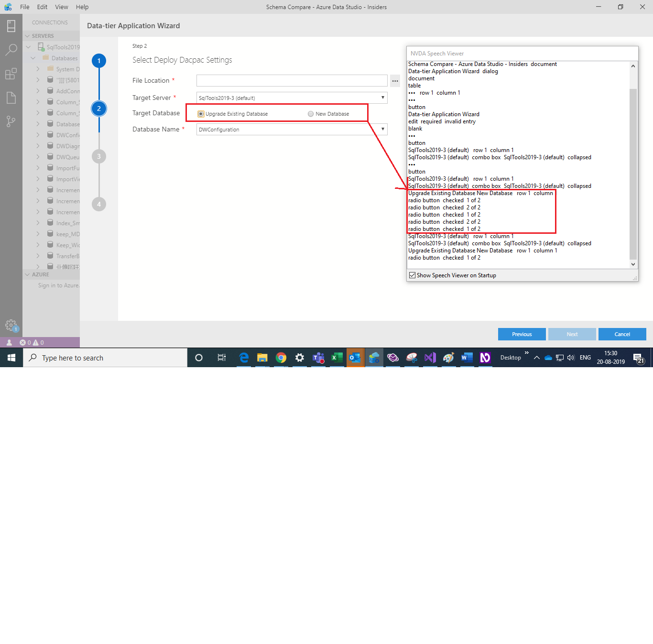653x644 pixels.
Task: Click the Explorer file icon in the sidebar
Action: 11,97
